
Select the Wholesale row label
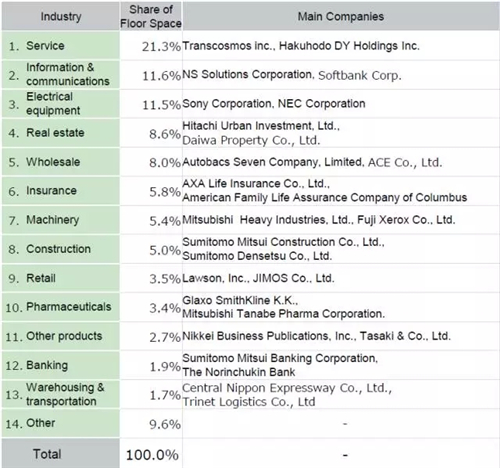pyautogui.click(x=61, y=162)
